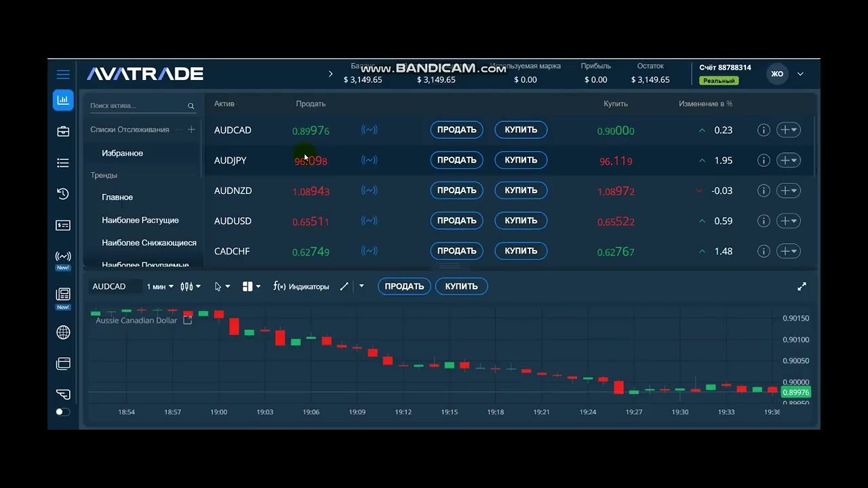Screen dimensions: 868x488
Task: Expand balance bar with arrow chevron
Action: point(331,74)
